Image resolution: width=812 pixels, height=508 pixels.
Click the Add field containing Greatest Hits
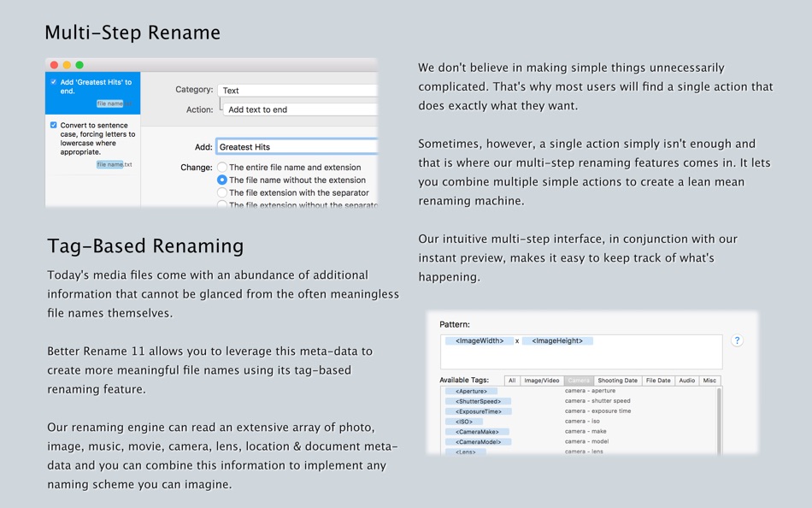(297, 147)
